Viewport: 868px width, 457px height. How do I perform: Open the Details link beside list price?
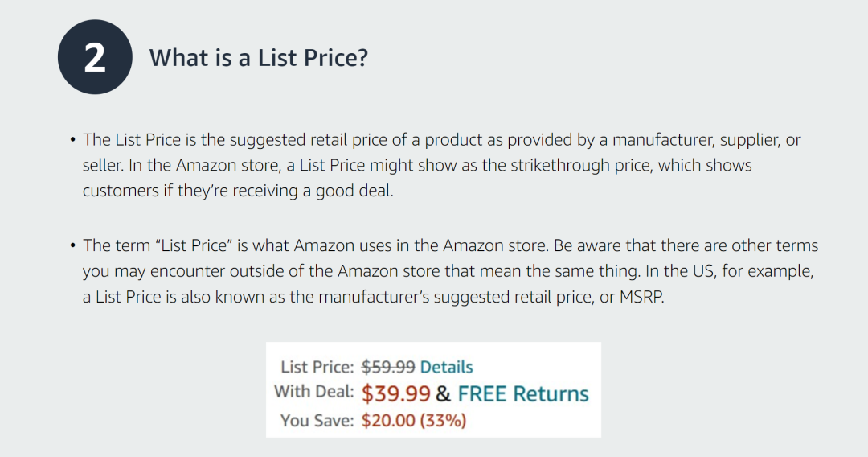pos(446,367)
